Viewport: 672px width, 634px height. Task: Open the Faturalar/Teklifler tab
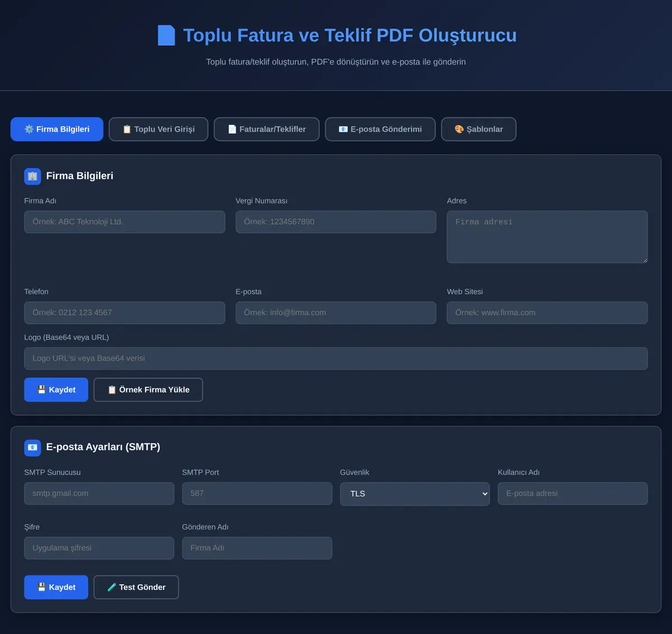[x=267, y=129]
